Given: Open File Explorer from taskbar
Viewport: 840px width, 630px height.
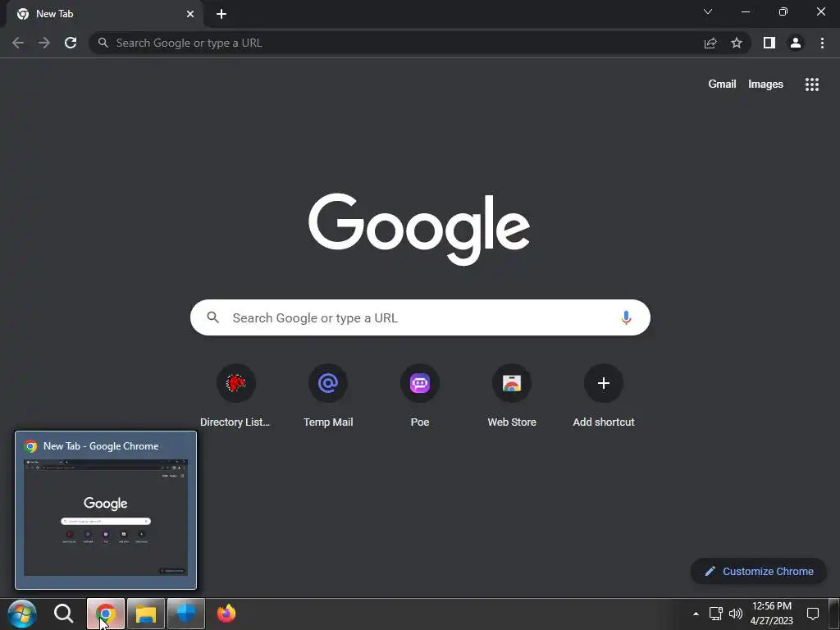Looking at the screenshot, I should (146, 614).
